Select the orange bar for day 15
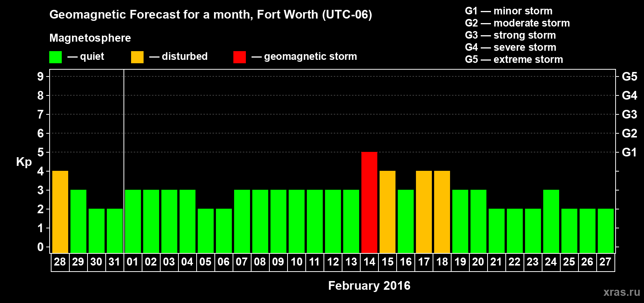The image size is (644, 303). pyautogui.click(x=388, y=212)
